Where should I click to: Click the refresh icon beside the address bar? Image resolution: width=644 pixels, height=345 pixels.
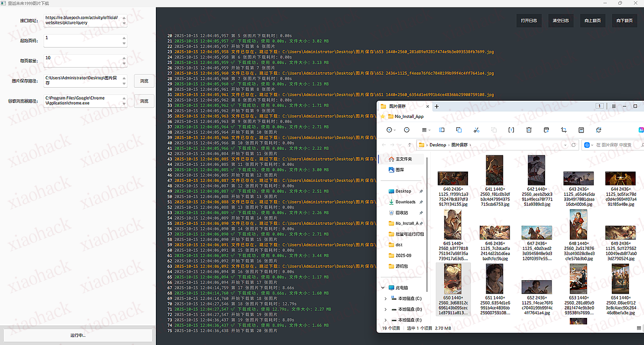574,145
